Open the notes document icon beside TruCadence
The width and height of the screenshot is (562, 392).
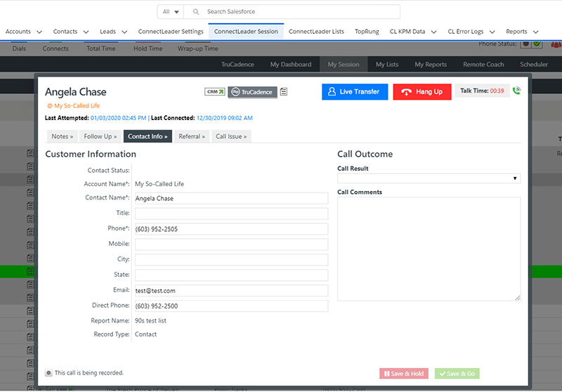[284, 92]
